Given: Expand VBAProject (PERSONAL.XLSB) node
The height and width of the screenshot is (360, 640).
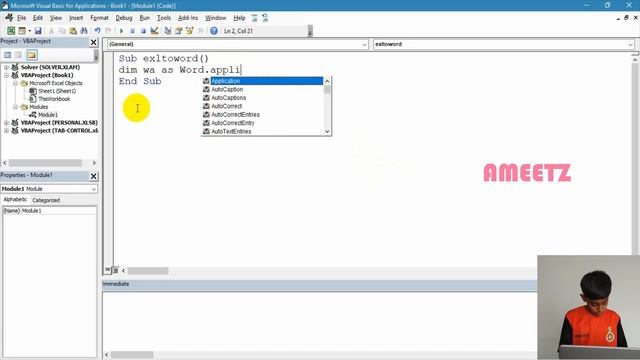Looking at the screenshot, I should tap(6, 123).
